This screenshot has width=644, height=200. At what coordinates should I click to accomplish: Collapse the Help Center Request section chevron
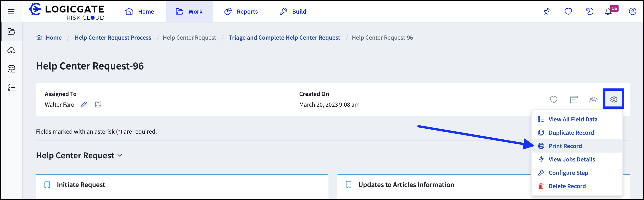(x=120, y=155)
